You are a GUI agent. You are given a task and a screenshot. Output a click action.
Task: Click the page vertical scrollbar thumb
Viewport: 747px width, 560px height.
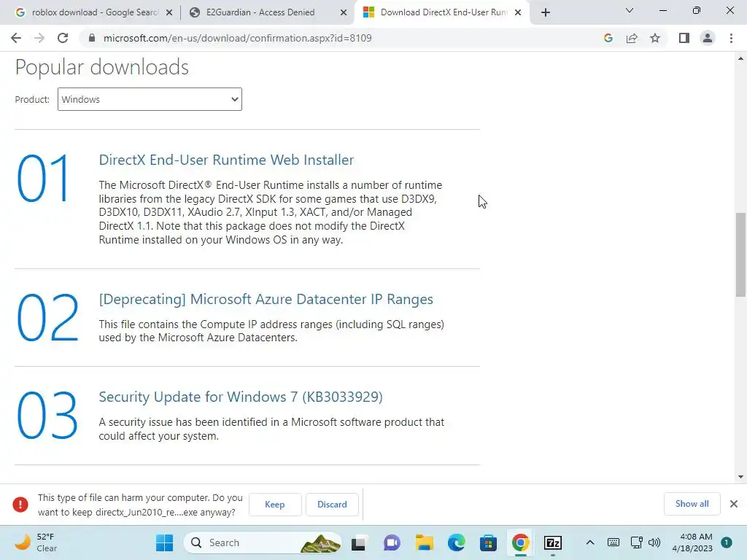tap(741, 254)
